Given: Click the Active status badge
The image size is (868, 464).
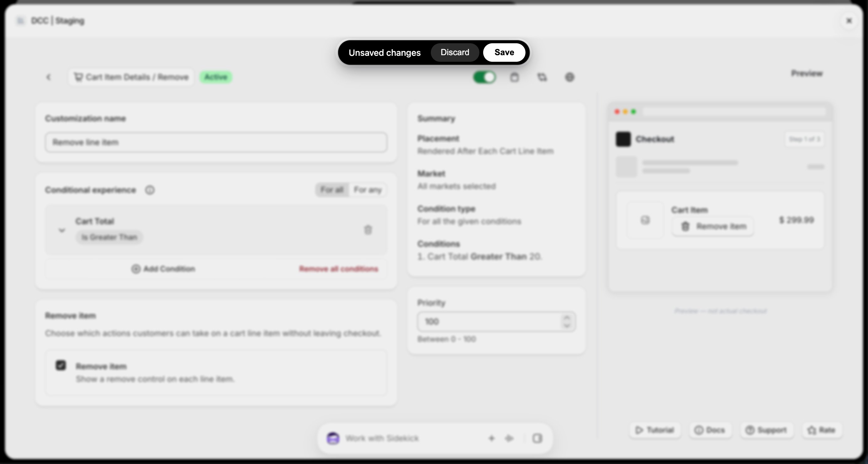Looking at the screenshot, I should 216,77.
